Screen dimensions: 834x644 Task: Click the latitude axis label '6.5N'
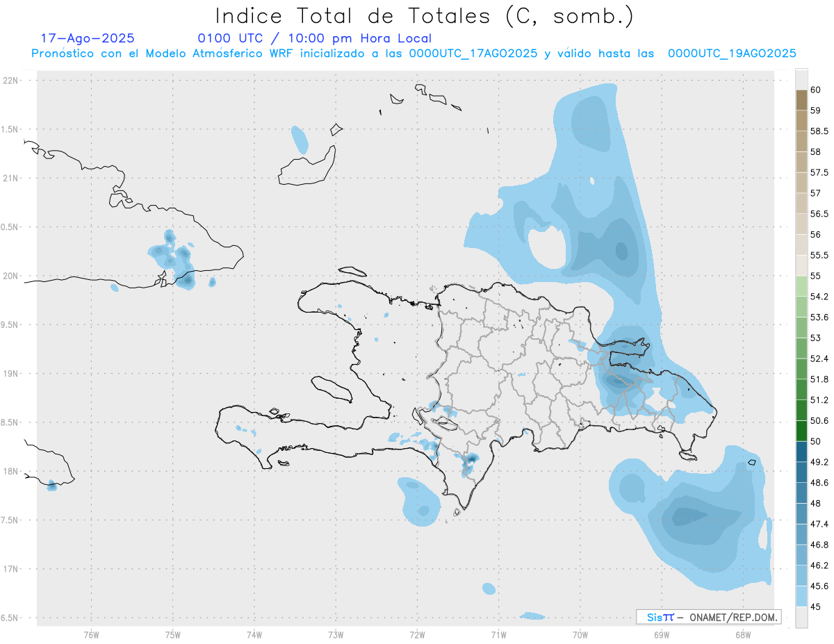[10, 618]
